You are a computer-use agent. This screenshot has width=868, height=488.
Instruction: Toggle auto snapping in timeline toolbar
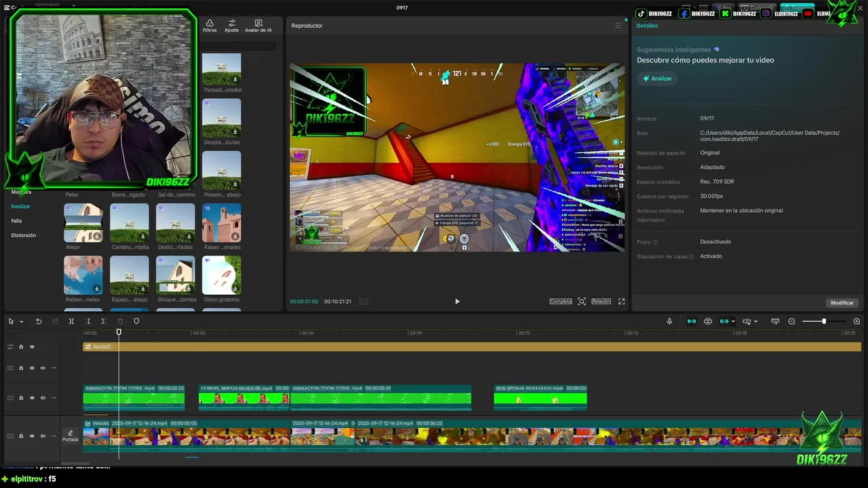coord(708,321)
